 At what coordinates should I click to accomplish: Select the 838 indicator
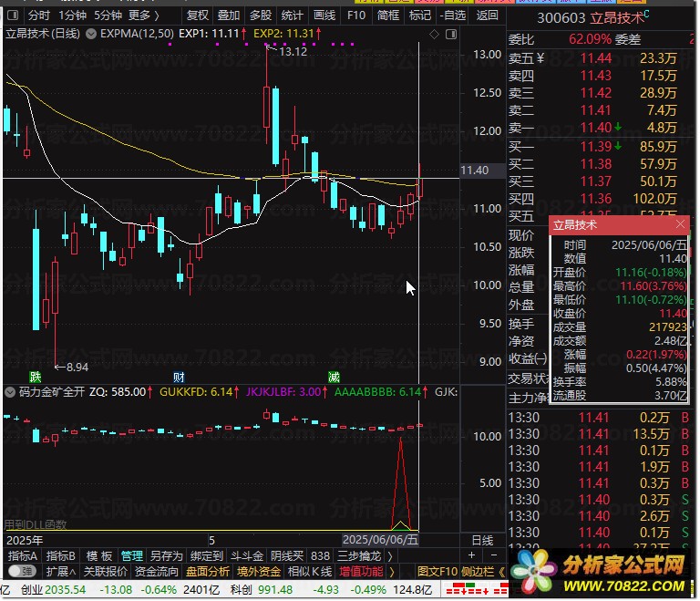point(320,556)
